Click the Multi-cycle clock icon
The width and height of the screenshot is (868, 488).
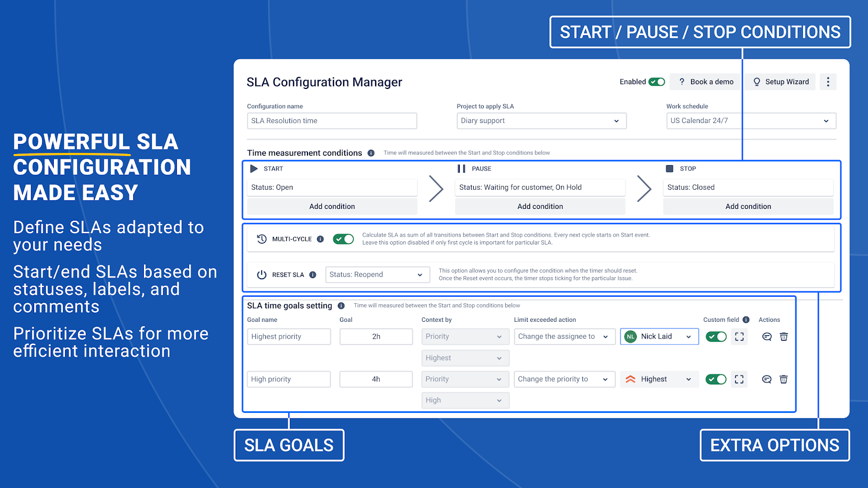point(262,239)
